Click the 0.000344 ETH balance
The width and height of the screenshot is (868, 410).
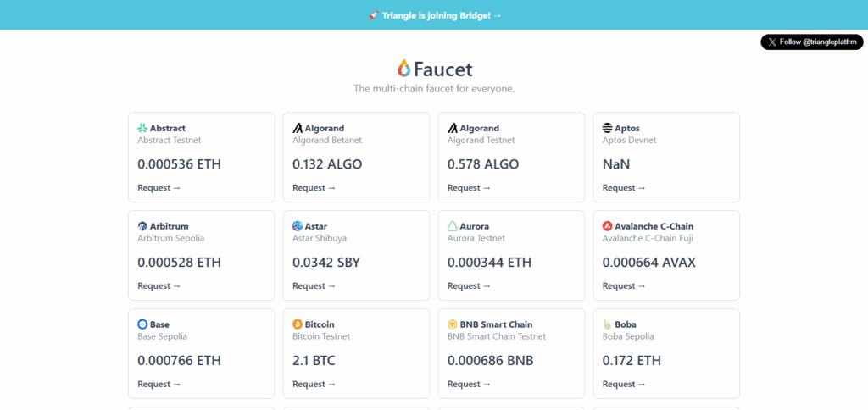tap(489, 263)
